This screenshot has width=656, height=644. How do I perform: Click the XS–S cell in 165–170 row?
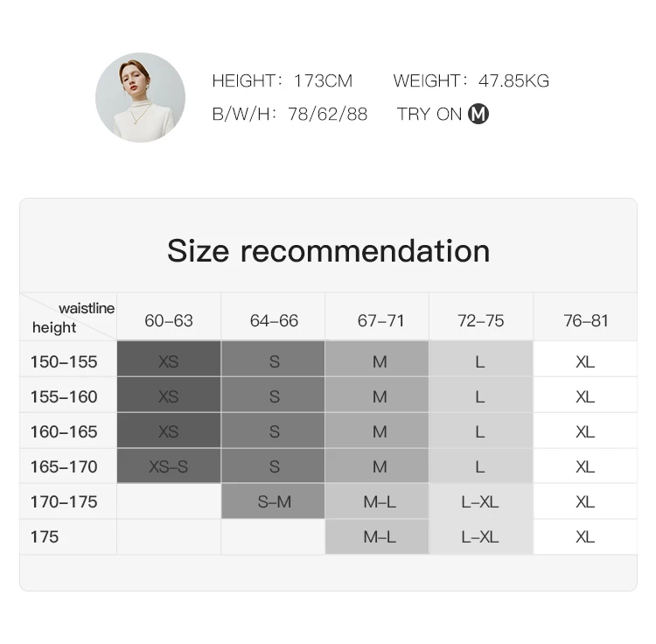[x=169, y=466]
